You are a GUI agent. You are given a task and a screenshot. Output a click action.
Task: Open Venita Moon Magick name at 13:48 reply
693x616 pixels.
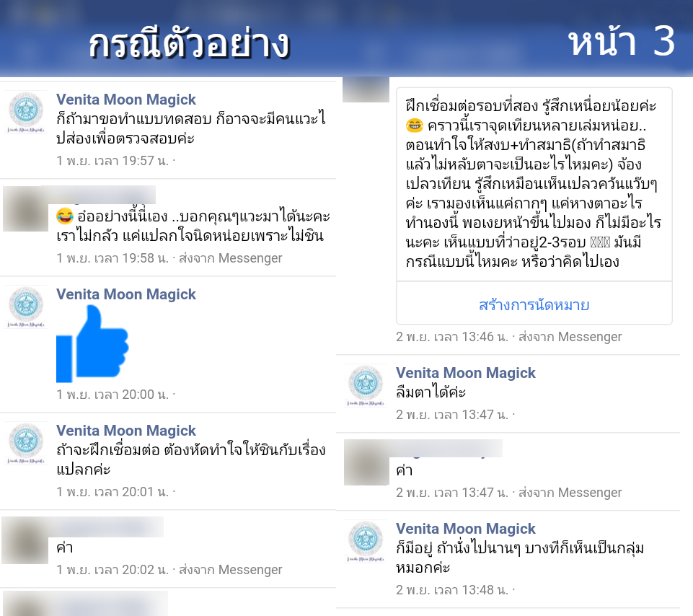[465, 529]
